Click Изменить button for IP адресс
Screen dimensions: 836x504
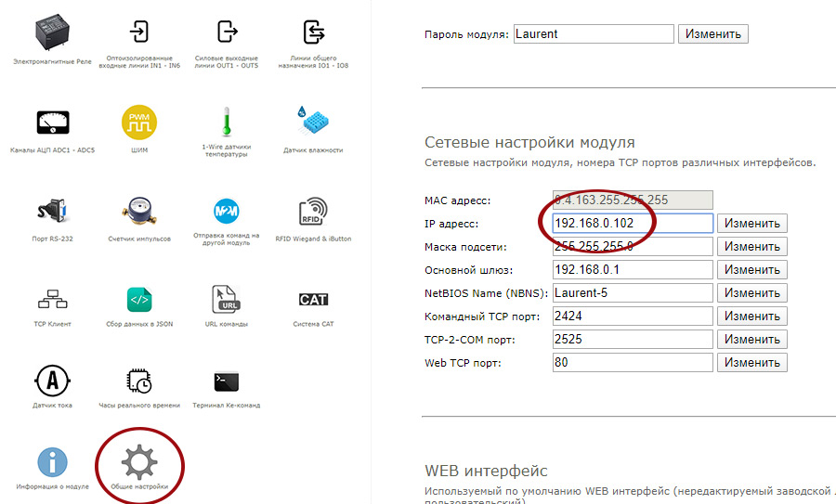click(752, 224)
